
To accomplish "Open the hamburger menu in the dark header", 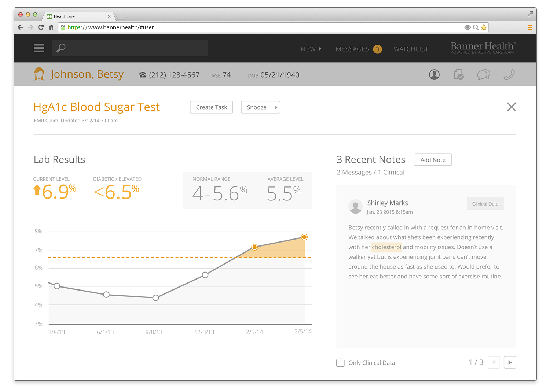I will pyautogui.click(x=39, y=48).
